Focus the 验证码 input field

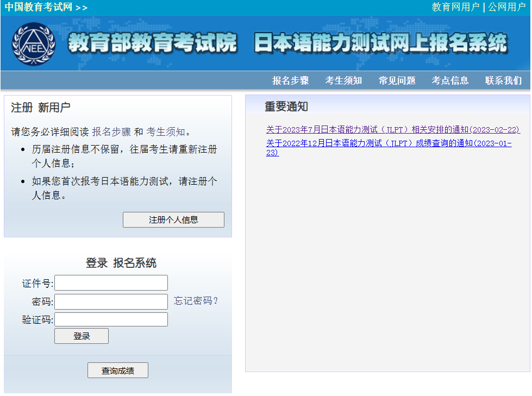[111, 319]
